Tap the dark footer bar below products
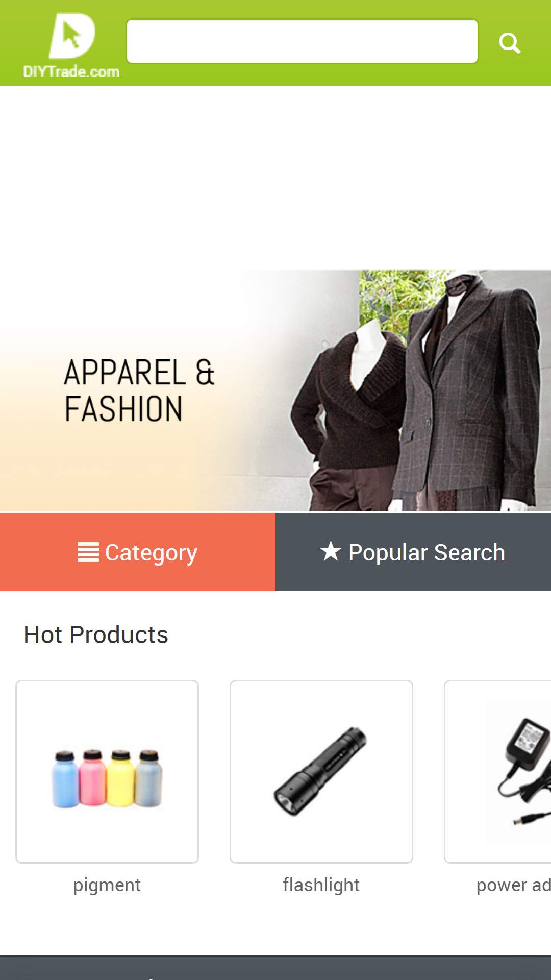551x980 pixels. (275, 968)
